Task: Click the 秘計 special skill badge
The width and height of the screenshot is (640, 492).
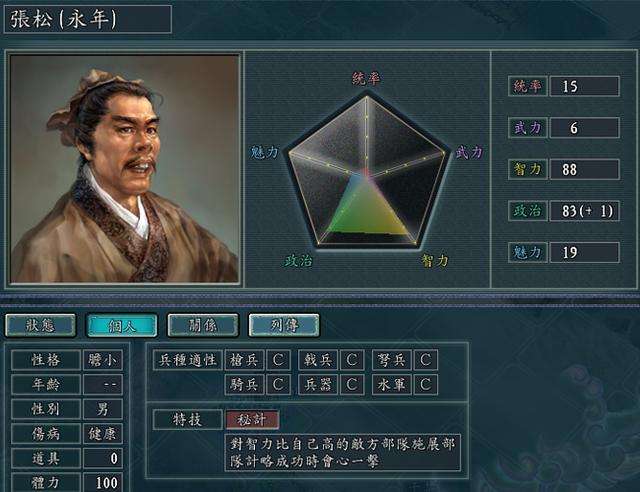Action: pos(252,420)
